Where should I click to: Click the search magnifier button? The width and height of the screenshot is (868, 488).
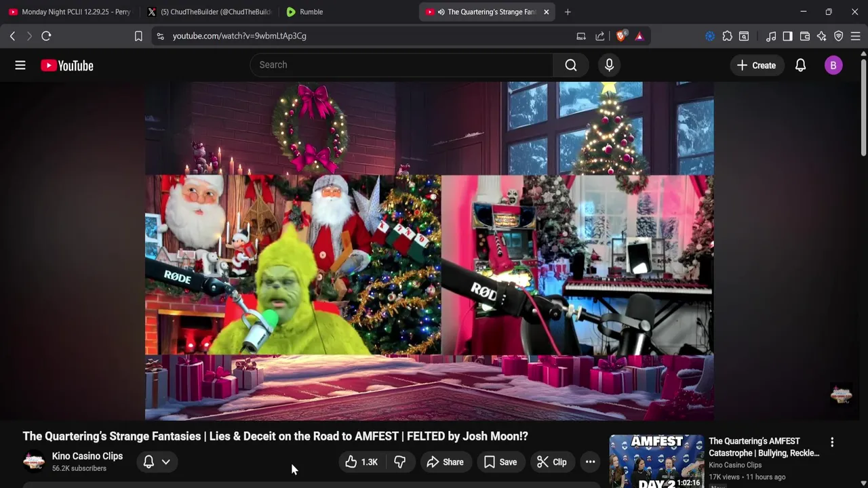(x=571, y=65)
